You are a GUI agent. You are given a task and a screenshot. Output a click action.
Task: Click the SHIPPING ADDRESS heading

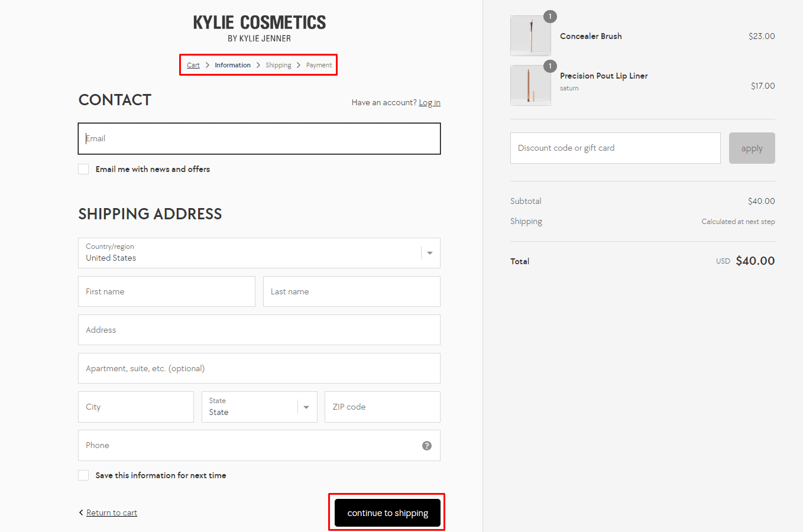150,214
